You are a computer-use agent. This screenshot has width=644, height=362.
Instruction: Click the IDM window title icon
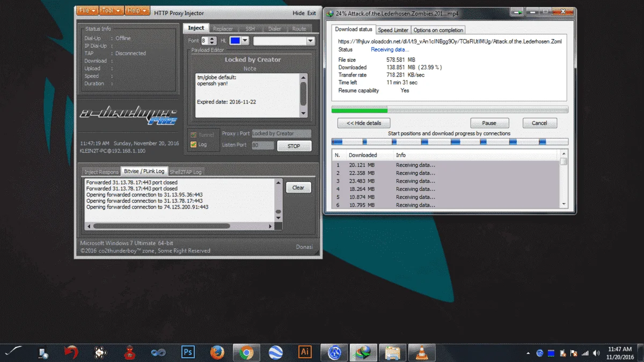pos(330,13)
